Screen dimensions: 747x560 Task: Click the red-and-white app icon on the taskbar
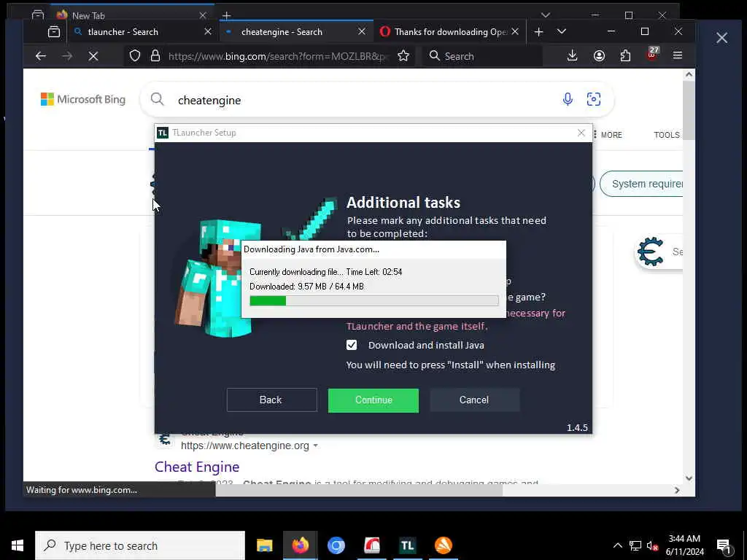point(371,545)
